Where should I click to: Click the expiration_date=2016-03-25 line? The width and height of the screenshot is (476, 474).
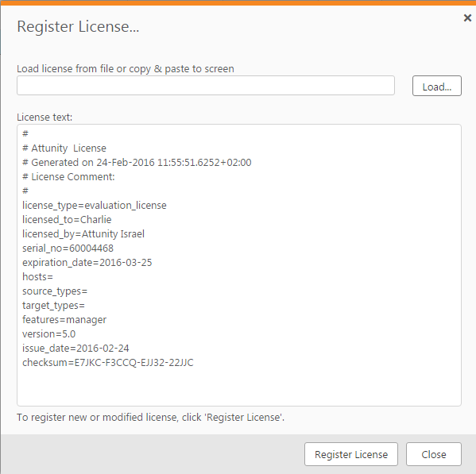point(87,263)
